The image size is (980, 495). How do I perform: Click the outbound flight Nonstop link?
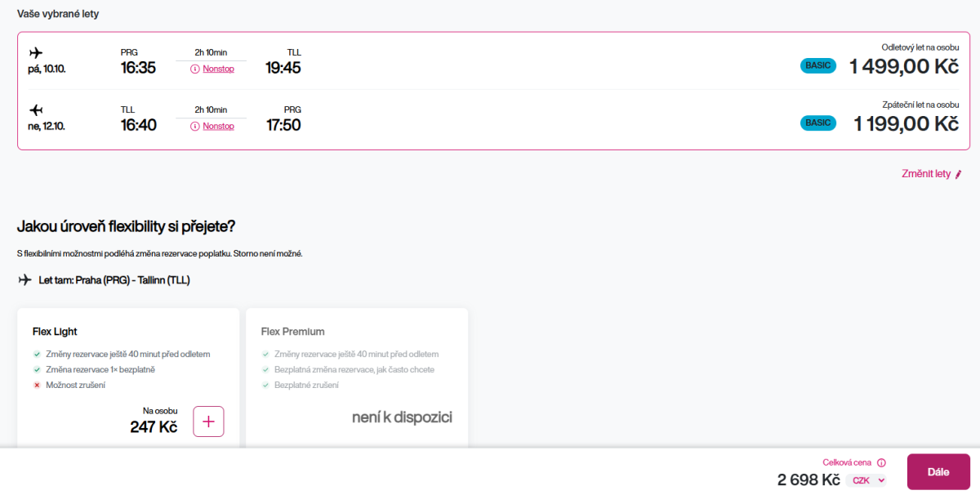pos(218,69)
